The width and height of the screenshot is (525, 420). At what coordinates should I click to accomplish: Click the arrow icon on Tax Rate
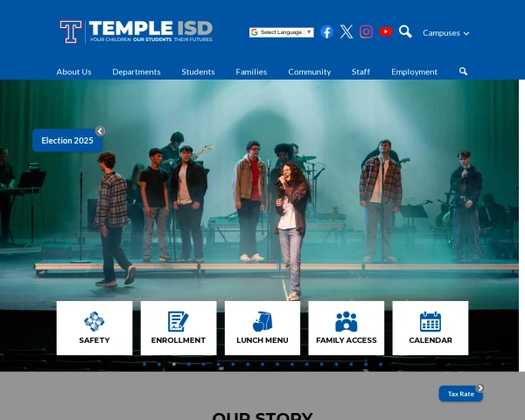tap(480, 388)
